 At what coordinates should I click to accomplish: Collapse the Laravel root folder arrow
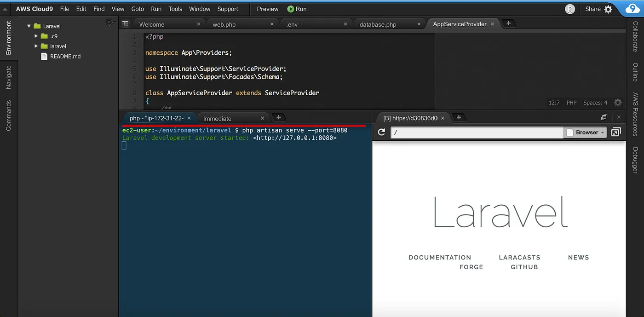[x=29, y=26]
